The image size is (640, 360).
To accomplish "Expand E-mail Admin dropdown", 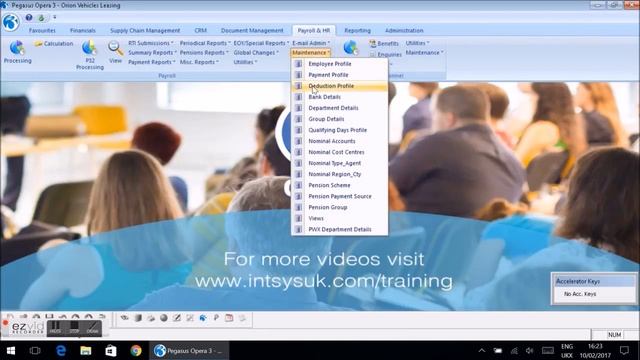I will 311,43.
